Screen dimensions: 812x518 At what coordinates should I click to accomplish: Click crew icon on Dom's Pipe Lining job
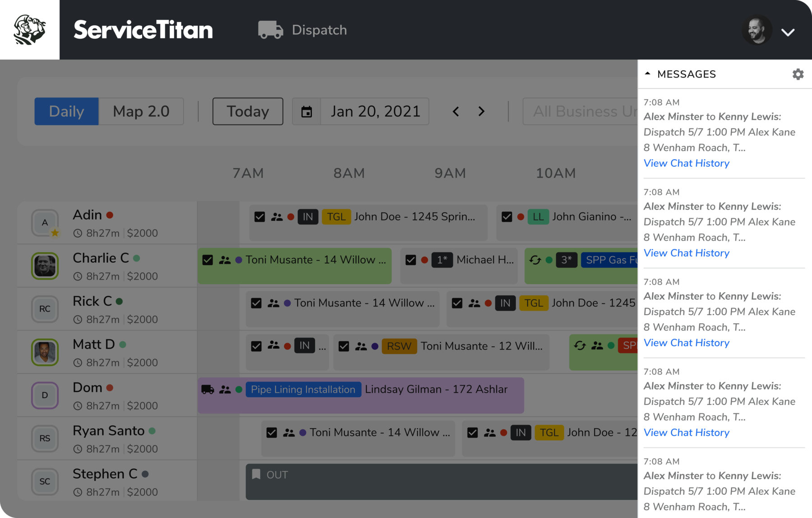coord(225,390)
